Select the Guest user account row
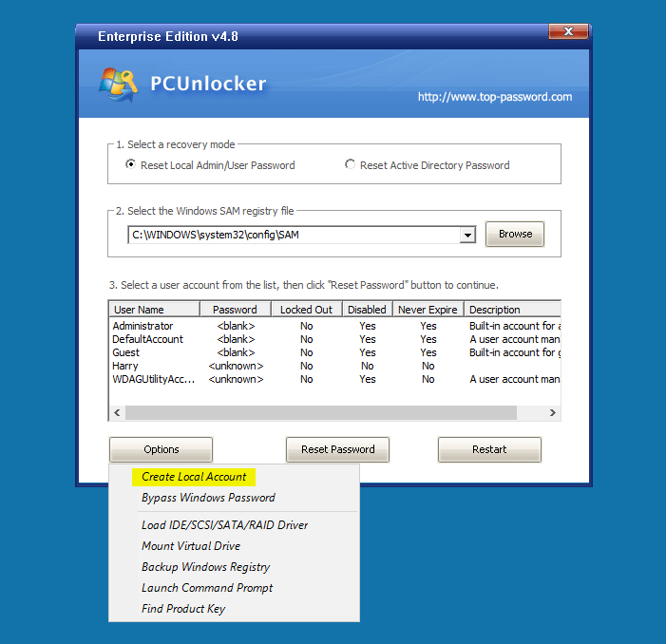This screenshot has height=644, width=666. coord(334,352)
